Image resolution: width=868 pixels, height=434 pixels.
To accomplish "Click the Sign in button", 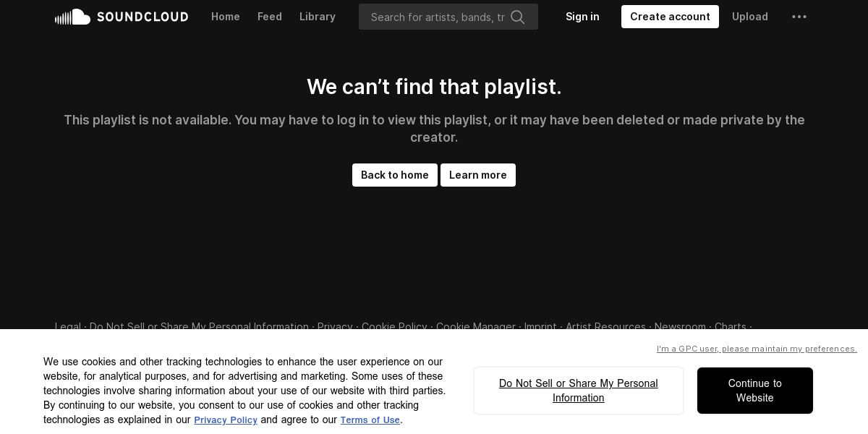I will [x=582, y=17].
